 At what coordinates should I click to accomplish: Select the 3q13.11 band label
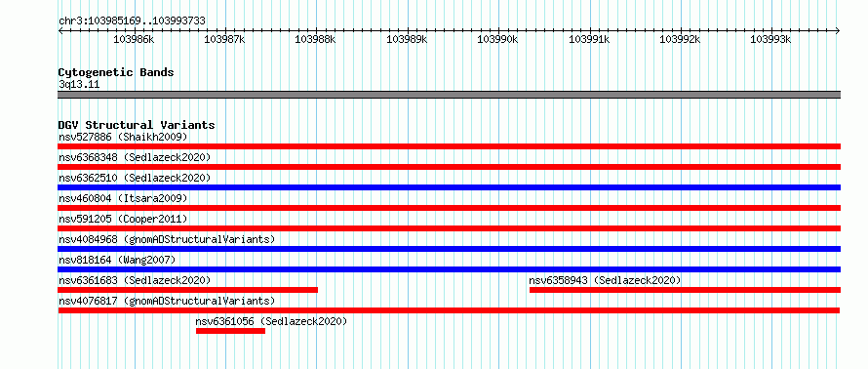[79, 85]
